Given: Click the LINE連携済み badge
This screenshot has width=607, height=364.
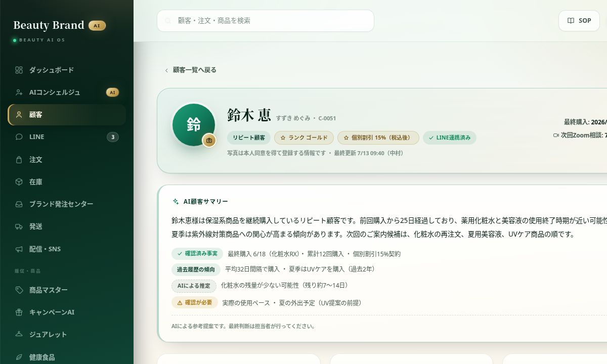Looking at the screenshot, I should (x=449, y=138).
